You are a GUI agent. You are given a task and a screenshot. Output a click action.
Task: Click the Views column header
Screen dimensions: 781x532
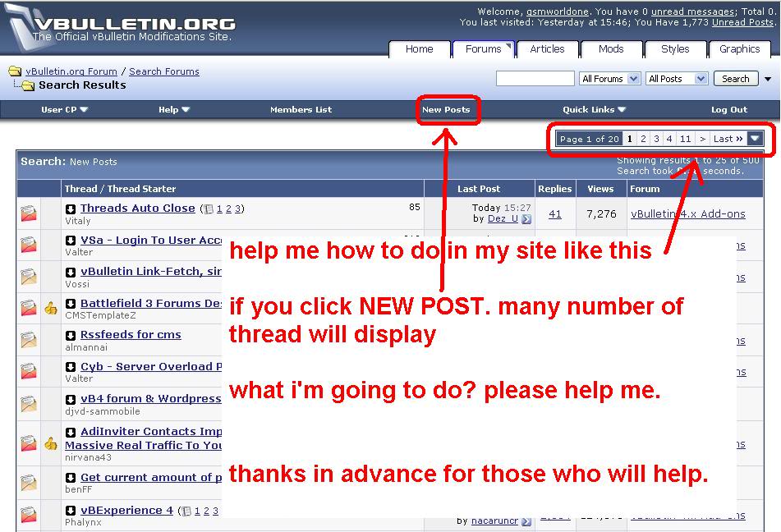600,189
